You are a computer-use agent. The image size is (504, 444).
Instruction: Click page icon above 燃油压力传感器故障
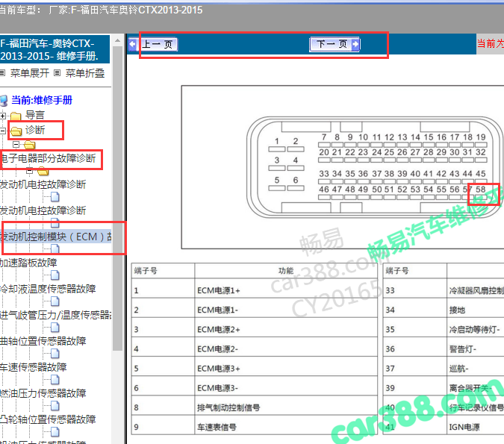[x=55, y=379]
